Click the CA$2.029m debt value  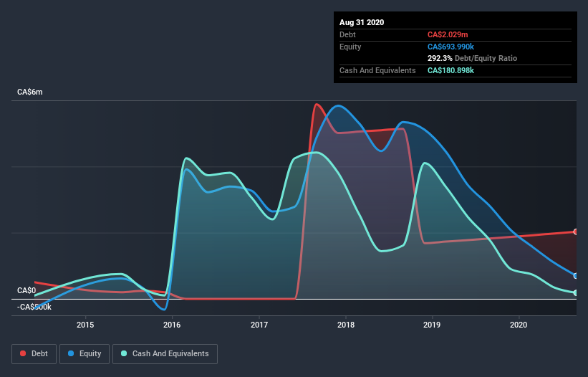(448, 34)
